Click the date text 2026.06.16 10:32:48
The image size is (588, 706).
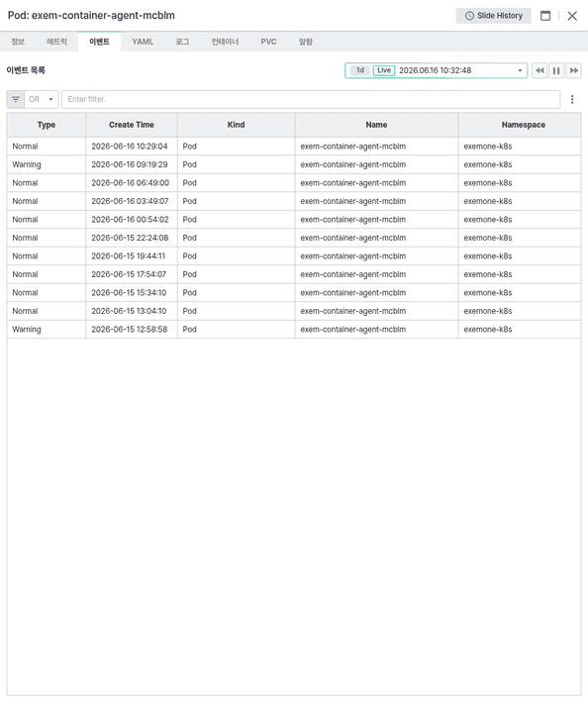coord(435,70)
